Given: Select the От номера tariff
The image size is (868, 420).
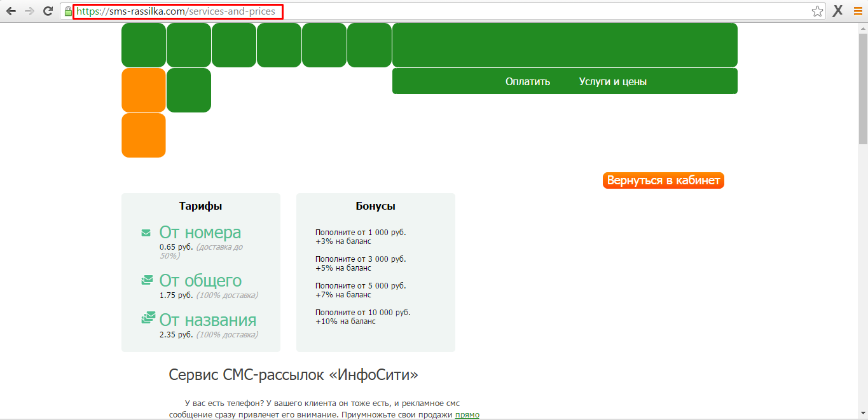Looking at the screenshot, I should pyautogui.click(x=200, y=233).
